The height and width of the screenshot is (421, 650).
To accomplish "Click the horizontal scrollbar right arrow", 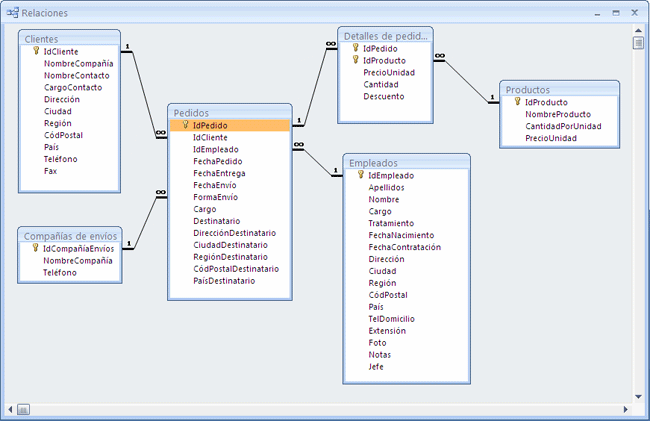I will 624,409.
